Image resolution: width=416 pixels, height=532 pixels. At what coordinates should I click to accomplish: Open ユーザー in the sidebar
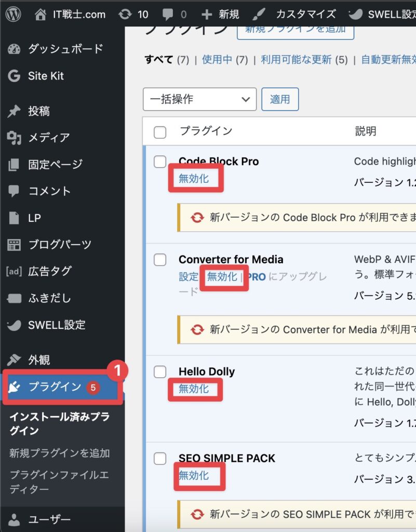(x=49, y=519)
